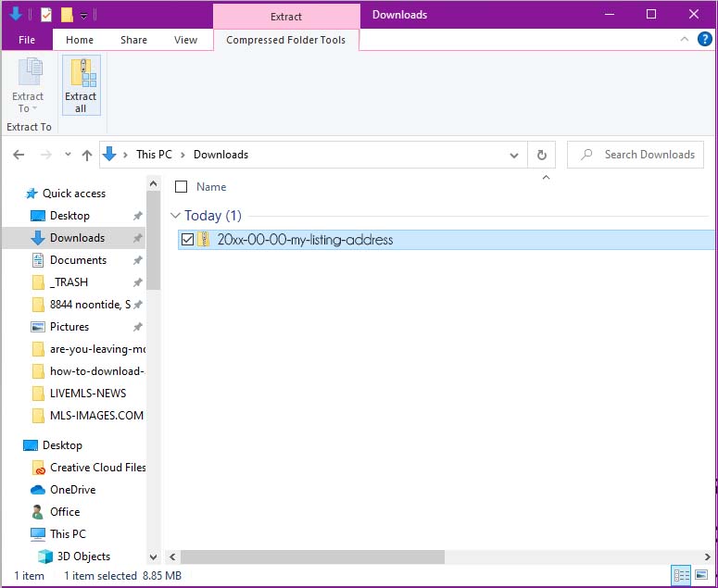Click the Extract all button
This screenshot has width=718, height=588.
pyautogui.click(x=81, y=85)
